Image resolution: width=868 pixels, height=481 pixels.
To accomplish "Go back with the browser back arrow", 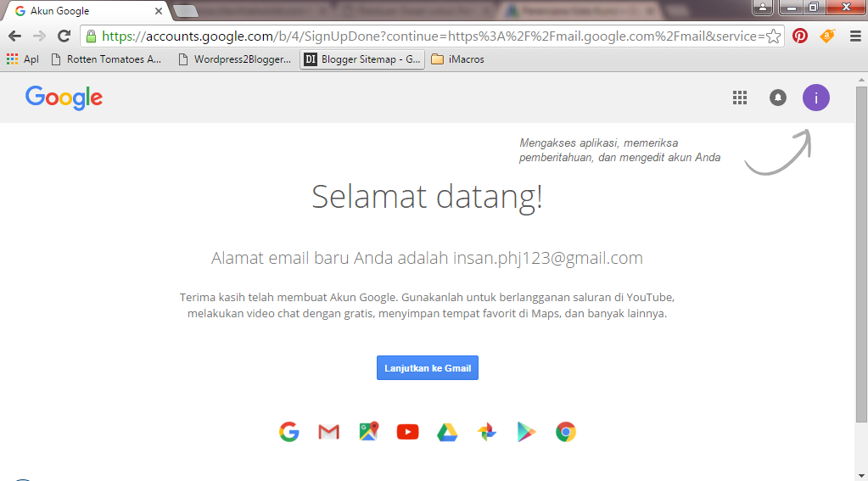I will coord(15,36).
